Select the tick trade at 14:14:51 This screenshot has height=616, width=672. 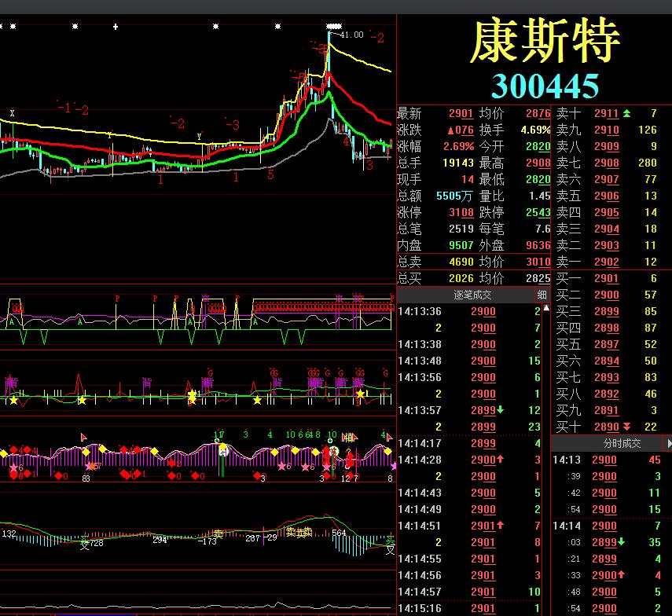point(469,526)
